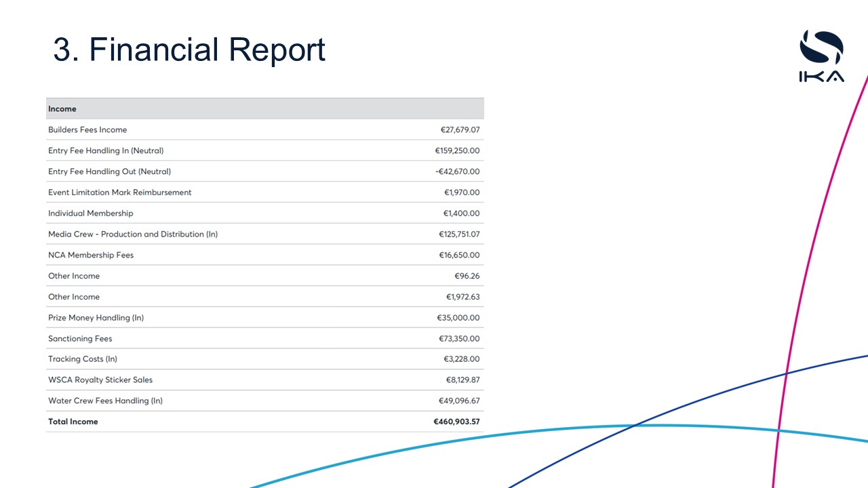Click the Sanctioning Fees label
Image resolution: width=868 pixels, height=488 pixels.
(80, 339)
